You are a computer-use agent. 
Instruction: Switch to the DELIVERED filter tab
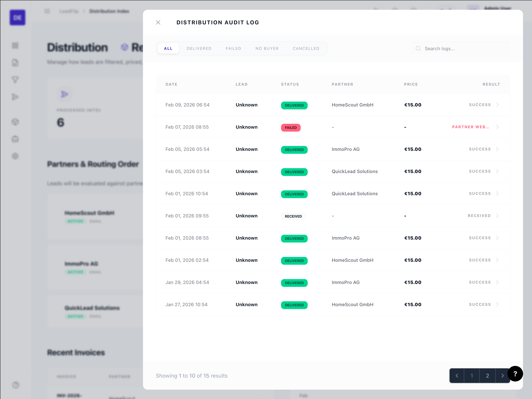(x=199, y=48)
